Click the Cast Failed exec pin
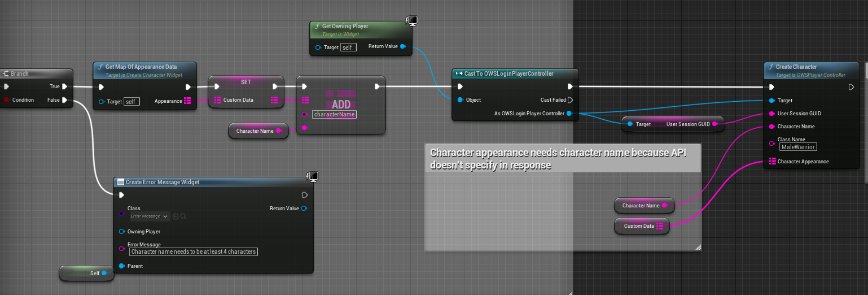 tap(570, 100)
